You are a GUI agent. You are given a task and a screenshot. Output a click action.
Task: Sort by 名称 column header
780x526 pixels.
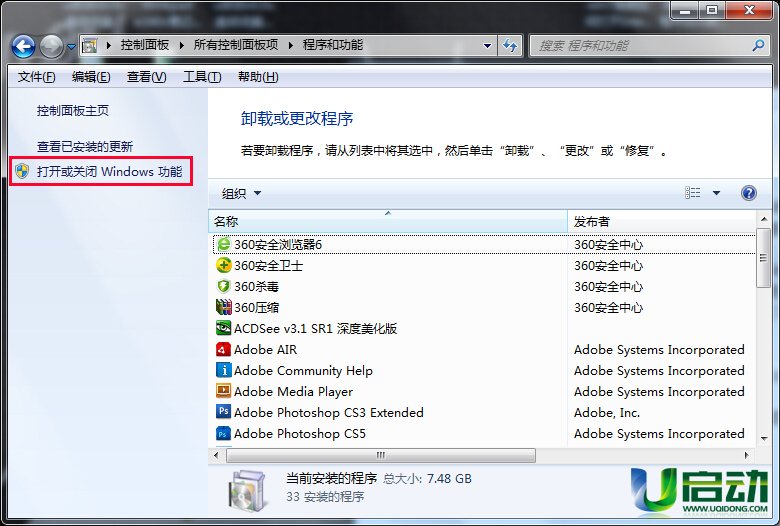click(x=388, y=221)
